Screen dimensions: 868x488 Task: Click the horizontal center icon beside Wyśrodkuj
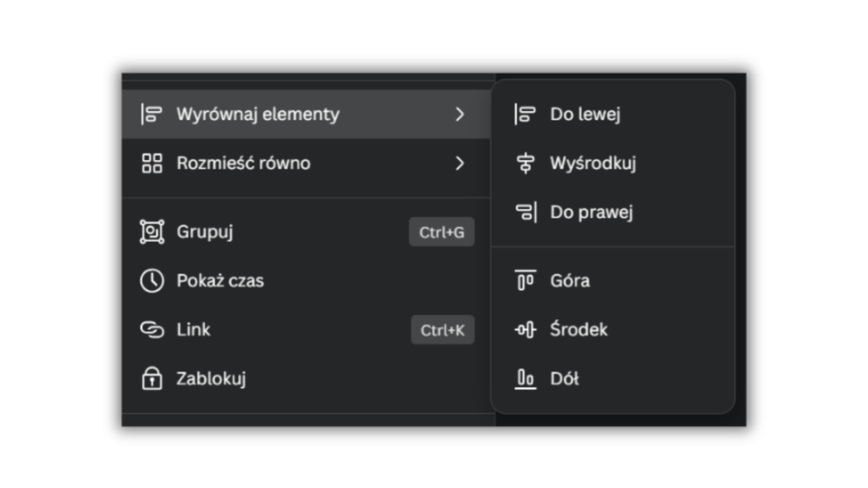point(526,164)
